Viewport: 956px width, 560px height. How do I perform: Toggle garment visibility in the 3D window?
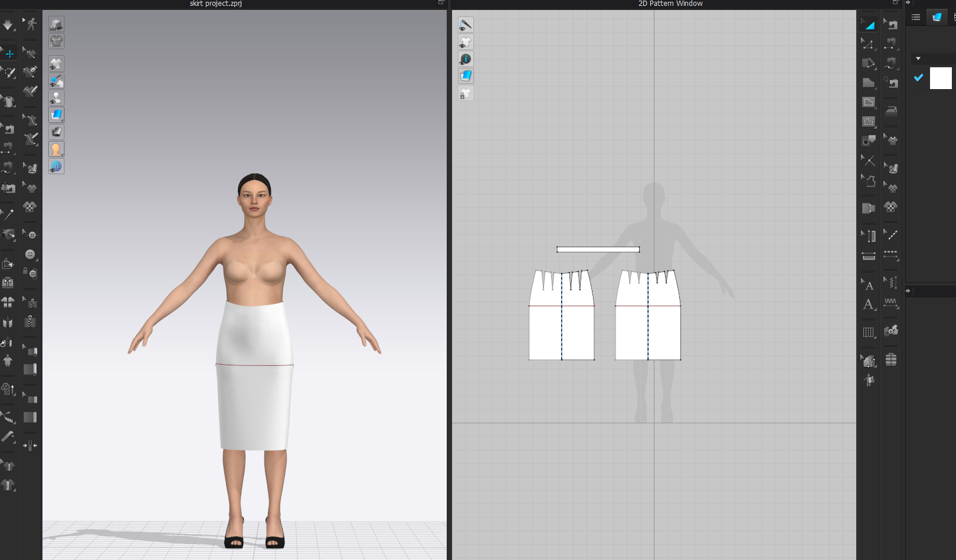tap(56, 63)
